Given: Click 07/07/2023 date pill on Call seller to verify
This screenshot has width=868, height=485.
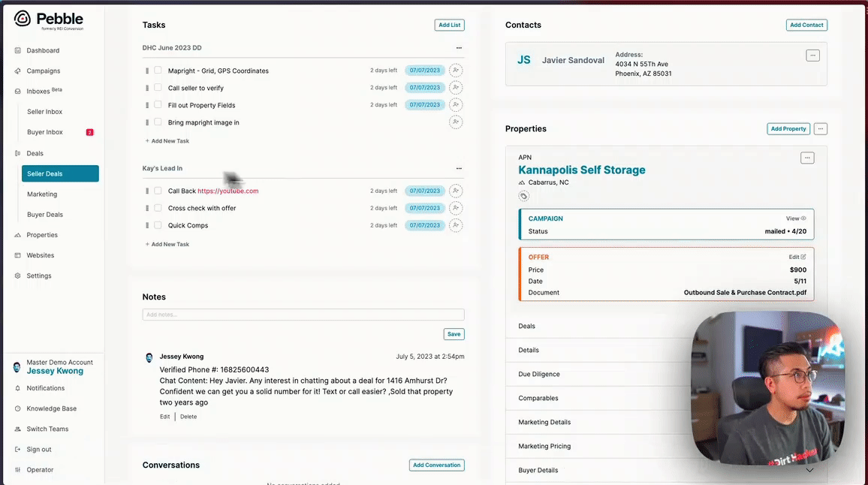Looking at the screenshot, I should [424, 88].
